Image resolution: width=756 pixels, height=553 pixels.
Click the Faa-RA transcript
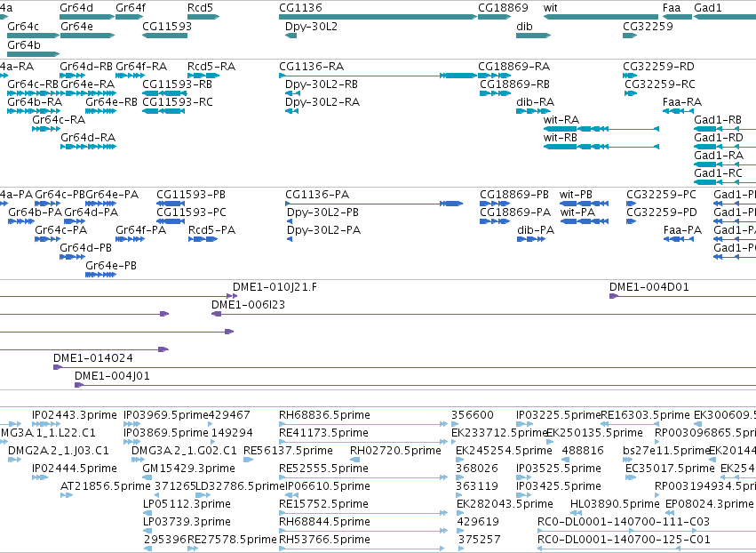pos(678,111)
